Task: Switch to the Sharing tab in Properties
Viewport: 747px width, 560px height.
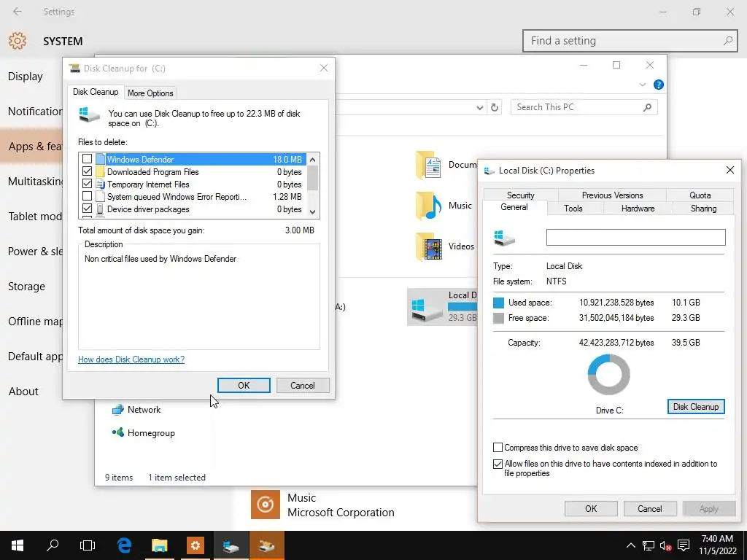Action: (x=703, y=209)
